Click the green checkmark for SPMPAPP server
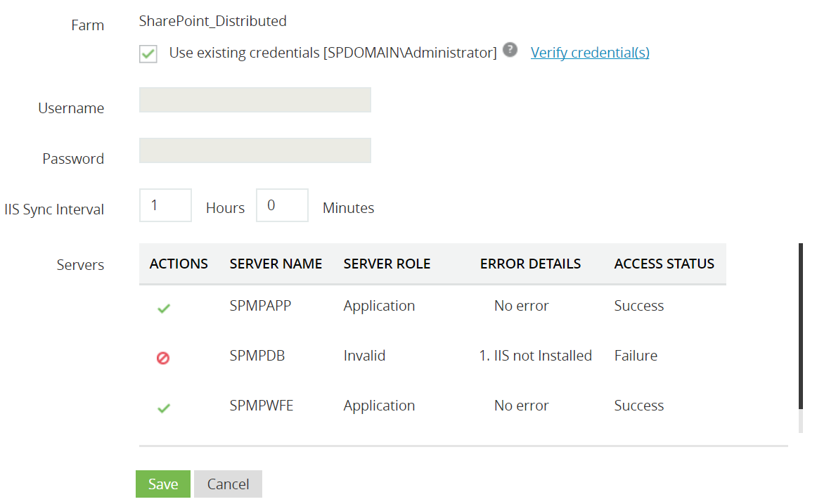 point(163,308)
